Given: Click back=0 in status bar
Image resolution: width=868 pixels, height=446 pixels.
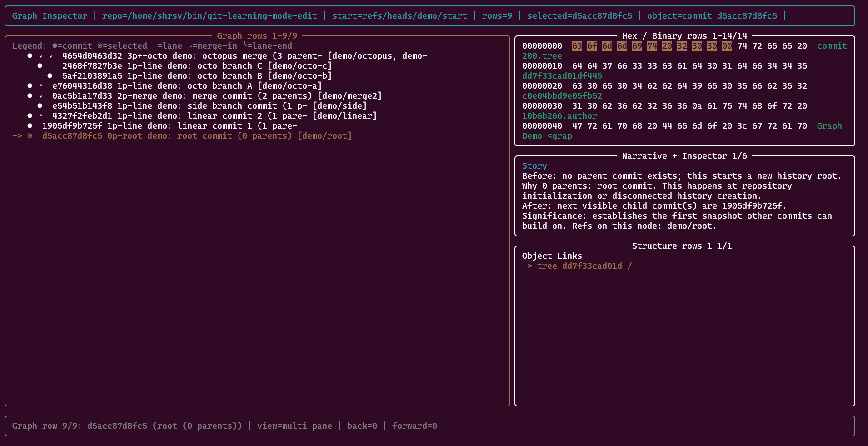Looking at the screenshot, I should point(362,426).
